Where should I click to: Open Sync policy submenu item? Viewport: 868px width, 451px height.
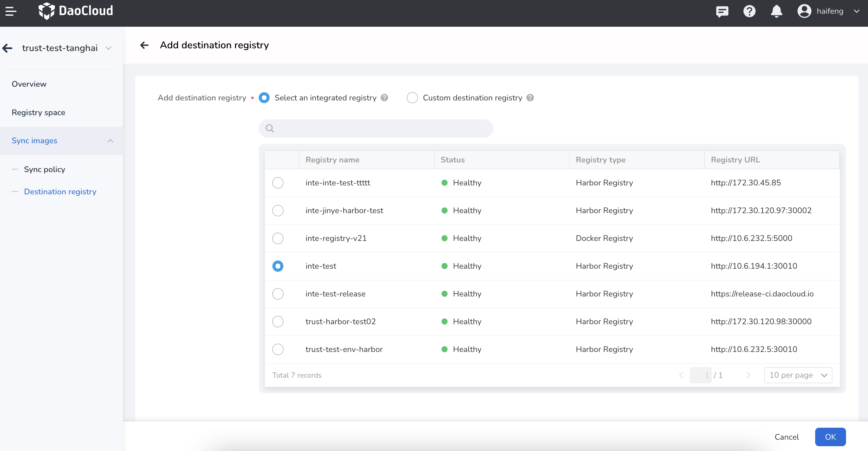tap(45, 169)
